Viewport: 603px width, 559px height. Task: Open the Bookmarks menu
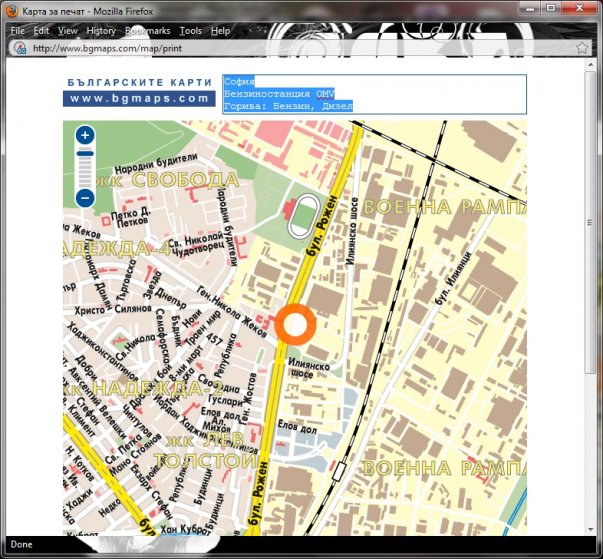coord(147,31)
